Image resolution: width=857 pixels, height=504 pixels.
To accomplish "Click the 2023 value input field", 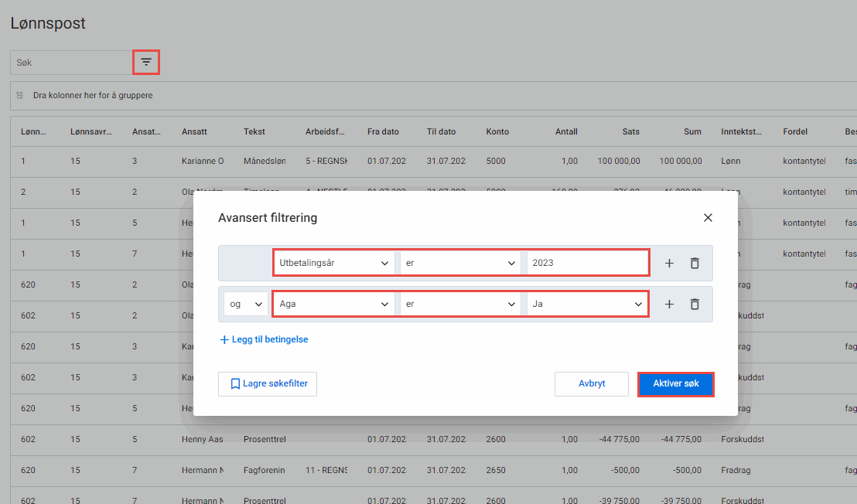I will coord(586,263).
